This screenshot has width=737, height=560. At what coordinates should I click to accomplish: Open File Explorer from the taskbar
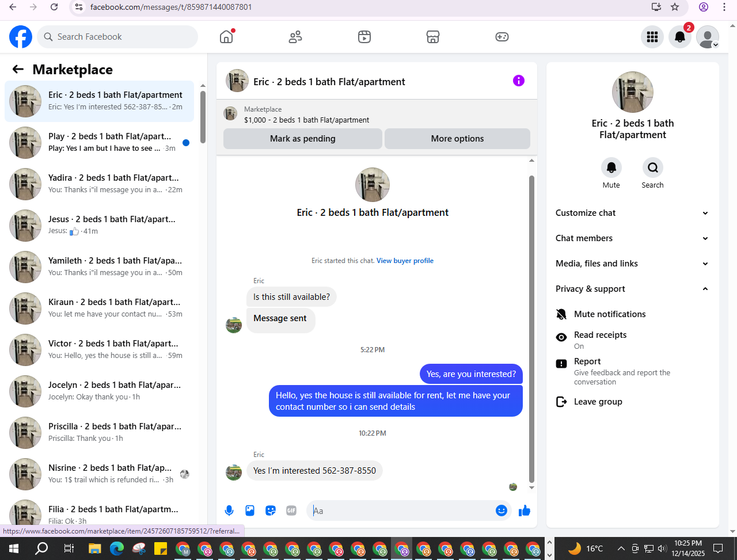94,548
